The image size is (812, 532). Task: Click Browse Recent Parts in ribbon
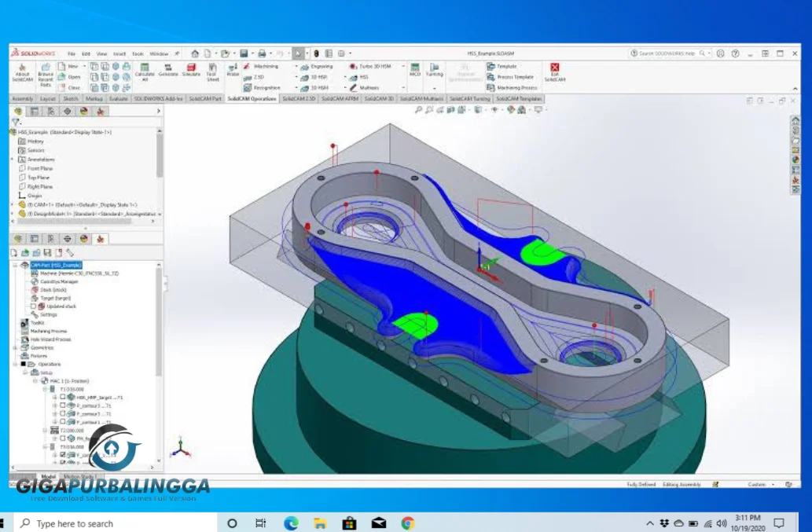pyautogui.click(x=46, y=75)
